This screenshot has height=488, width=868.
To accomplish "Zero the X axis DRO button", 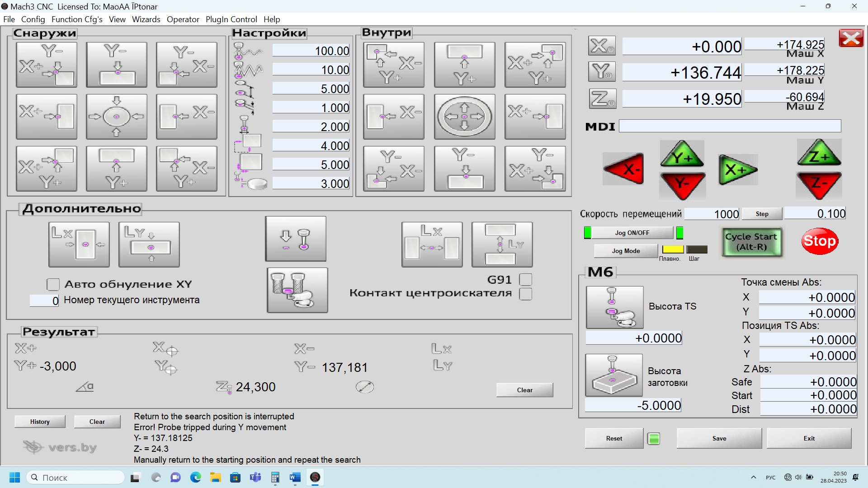I will [602, 46].
